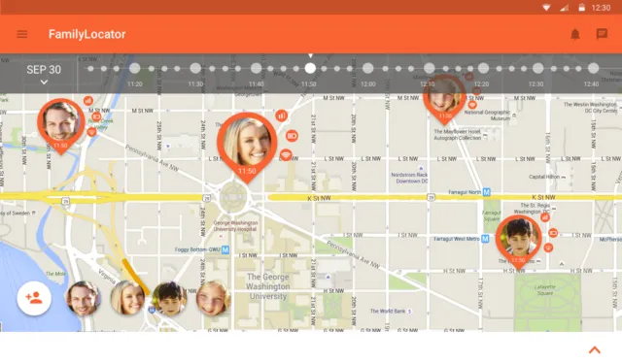This screenshot has width=622, height=364.
Task: Jump to the 11:20 timeline marker
Action: [135, 68]
